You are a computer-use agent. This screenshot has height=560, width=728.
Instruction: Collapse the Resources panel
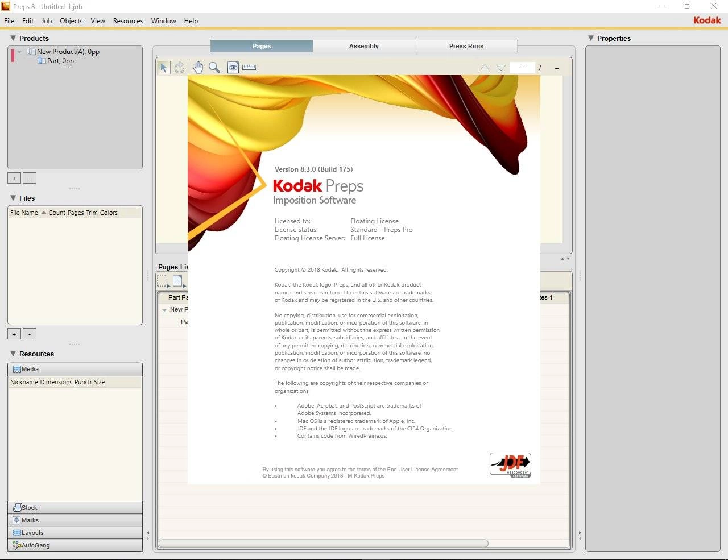(13, 354)
